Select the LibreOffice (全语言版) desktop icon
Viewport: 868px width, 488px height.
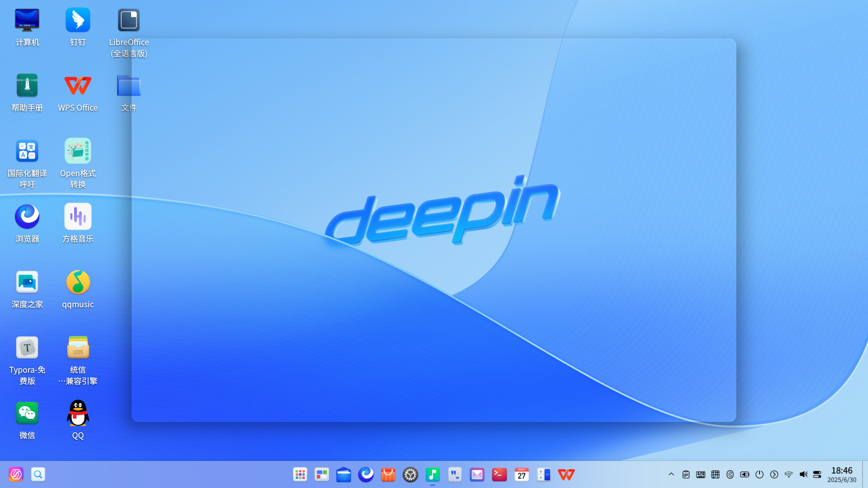(129, 20)
